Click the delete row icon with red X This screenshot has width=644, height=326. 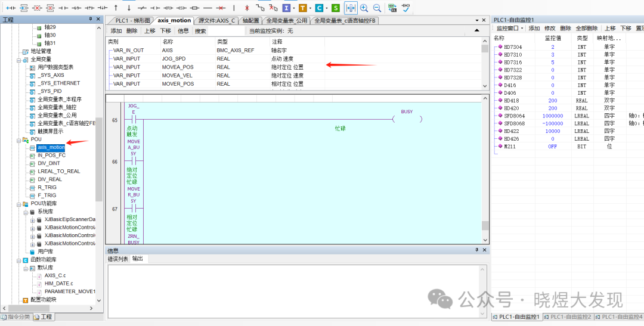coord(50,8)
